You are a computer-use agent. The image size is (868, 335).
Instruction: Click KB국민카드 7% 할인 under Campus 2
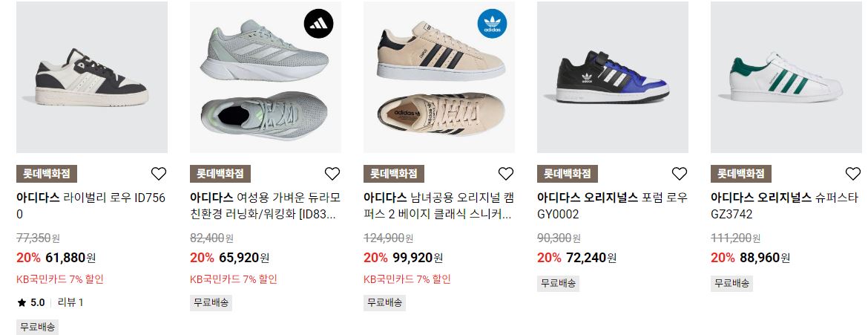point(407,279)
